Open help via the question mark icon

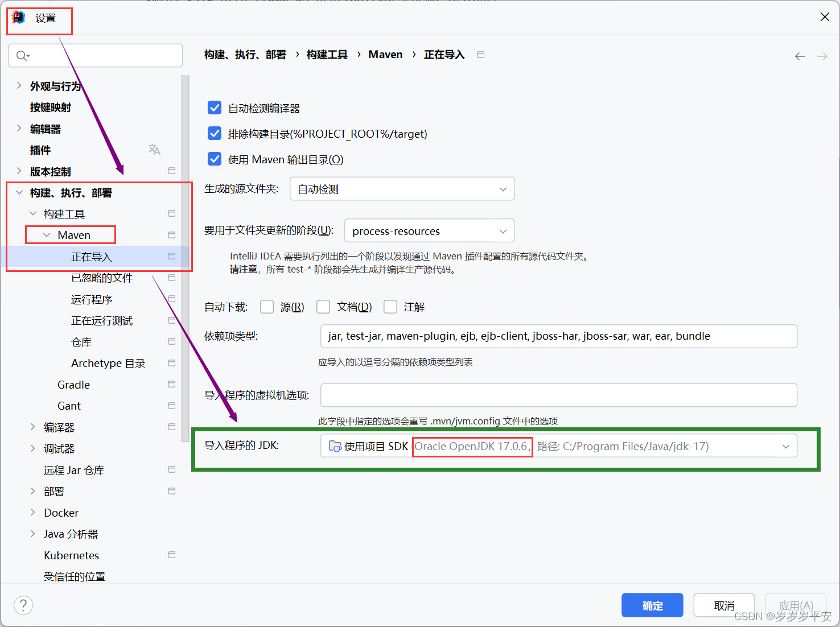[x=23, y=605]
